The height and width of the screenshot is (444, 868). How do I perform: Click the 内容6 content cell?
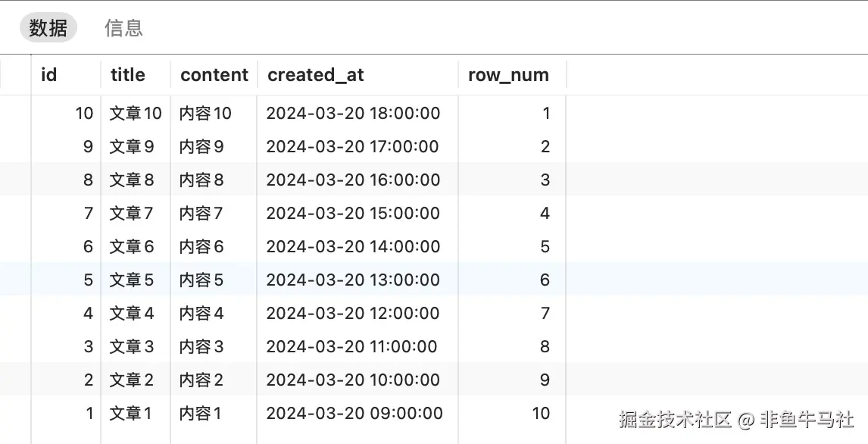pyautogui.click(x=201, y=247)
